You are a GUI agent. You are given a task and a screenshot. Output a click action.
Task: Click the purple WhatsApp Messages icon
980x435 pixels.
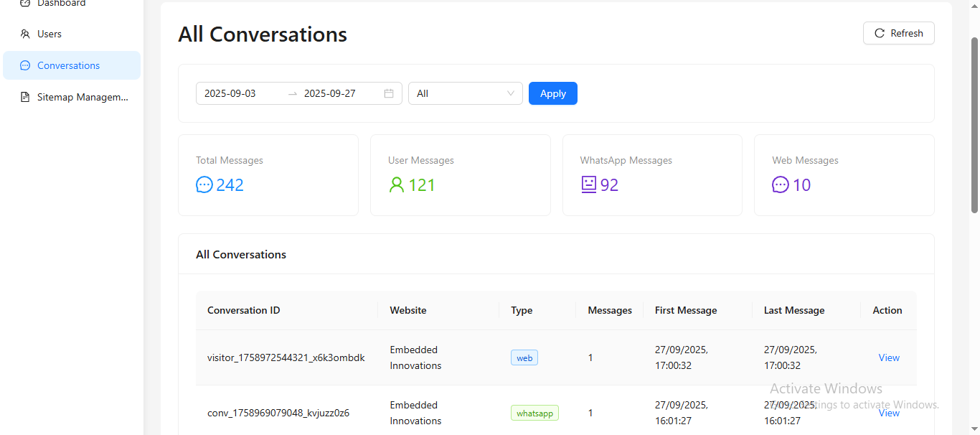tap(588, 184)
